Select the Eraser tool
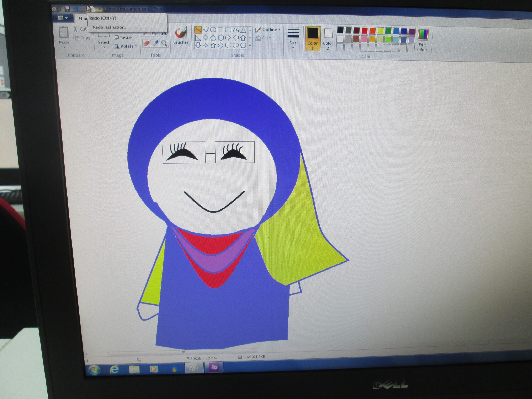Viewport: 532px width, 399px height. coord(147,43)
